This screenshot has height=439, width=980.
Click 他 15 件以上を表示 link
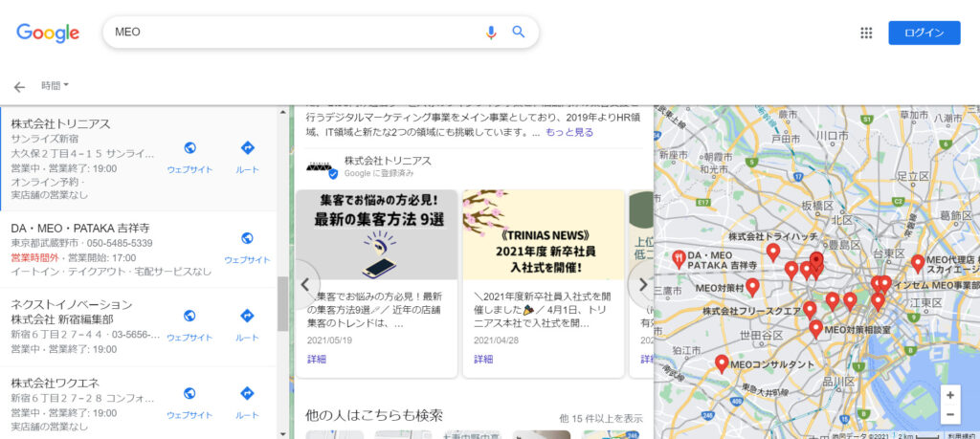click(x=601, y=418)
